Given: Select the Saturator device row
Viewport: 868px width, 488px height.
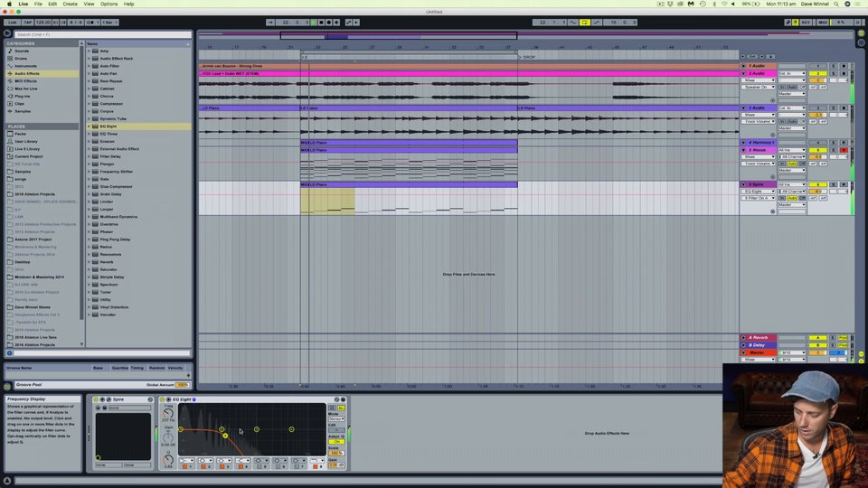Looking at the screenshot, I should 138,269.
